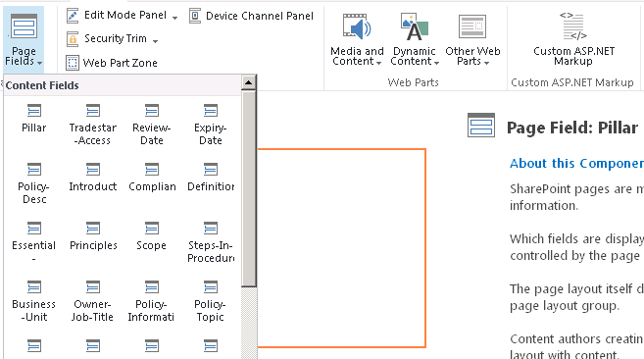644x359 pixels.
Task: Insert the Scope content field
Action: point(152,236)
